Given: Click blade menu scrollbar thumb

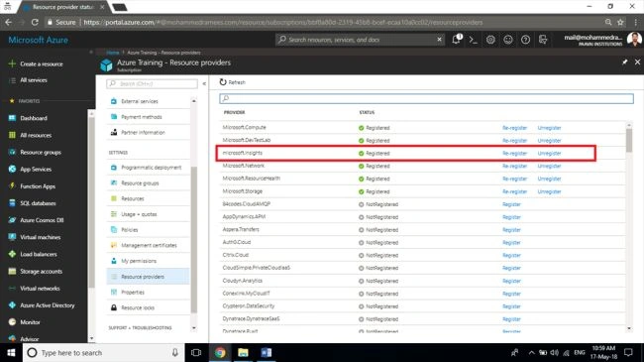Looking at the screenshot, I should (194, 239).
